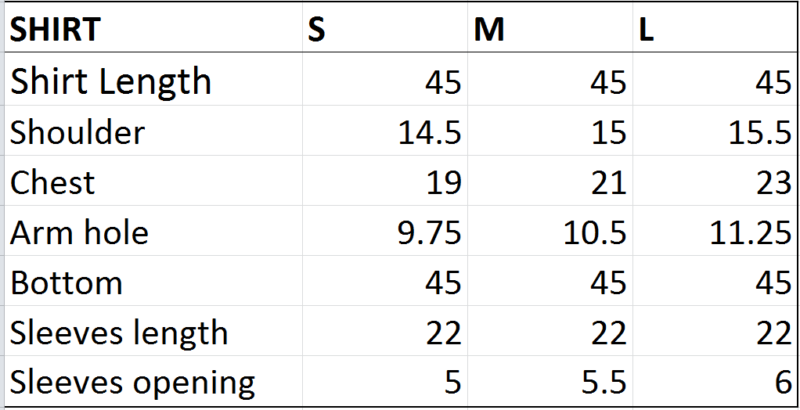800x410 pixels.
Task: Select Chest value 23 under L
Action: coord(715,181)
